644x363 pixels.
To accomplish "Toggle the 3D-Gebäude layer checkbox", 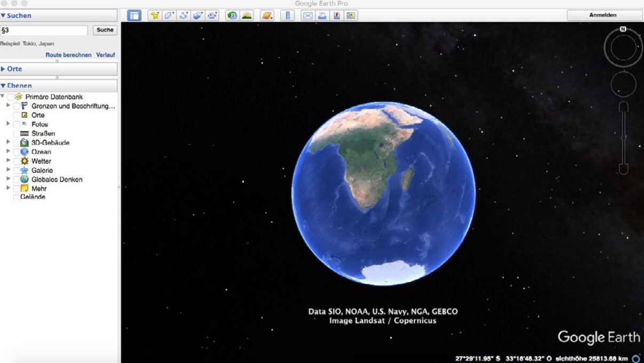I will (17, 143).
